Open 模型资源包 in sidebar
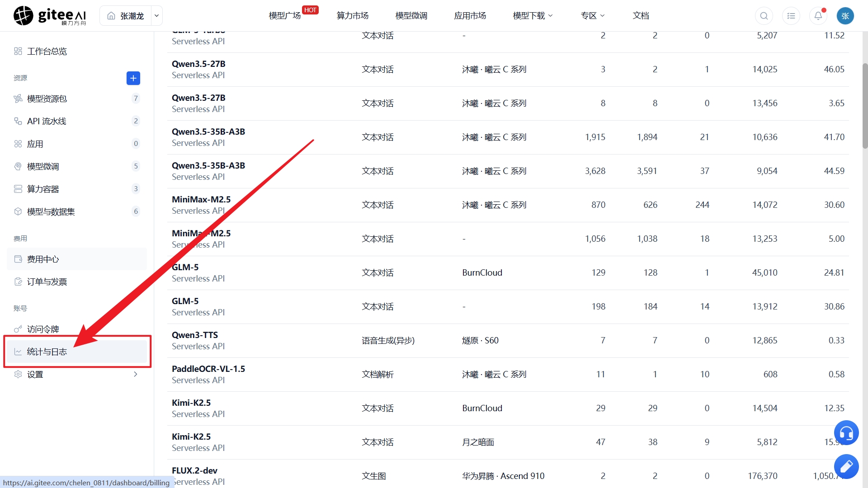This screenshot has width=868, height=488. (77, 99)
